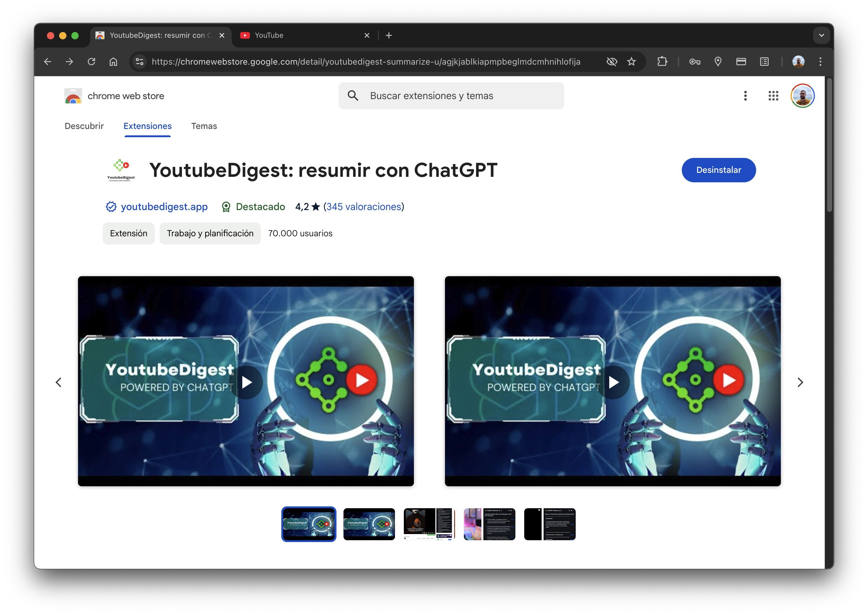Image resolution: width=868 pixels, height=614 pixels.
Task: Go to previous slide with left chevron
Action: coord(59,382)
